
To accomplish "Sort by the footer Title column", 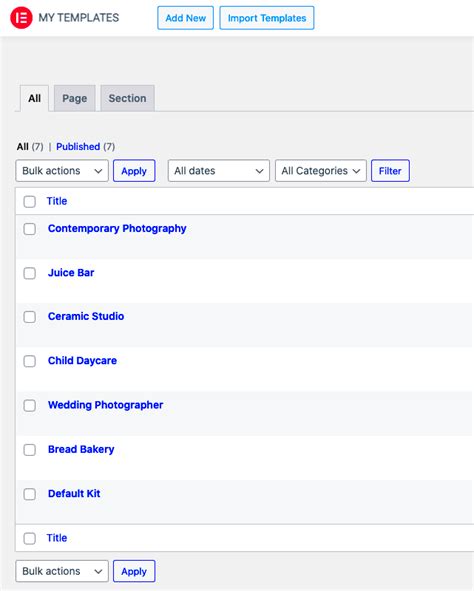I will (x=57, y=538).
